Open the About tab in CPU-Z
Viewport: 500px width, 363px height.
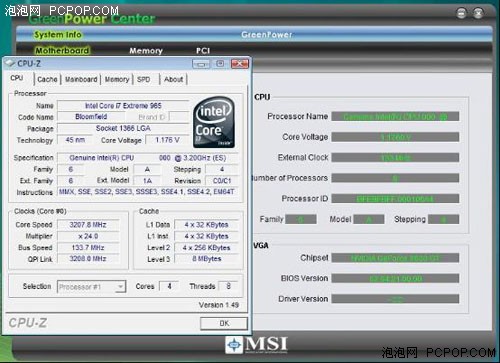pos(173,79)
